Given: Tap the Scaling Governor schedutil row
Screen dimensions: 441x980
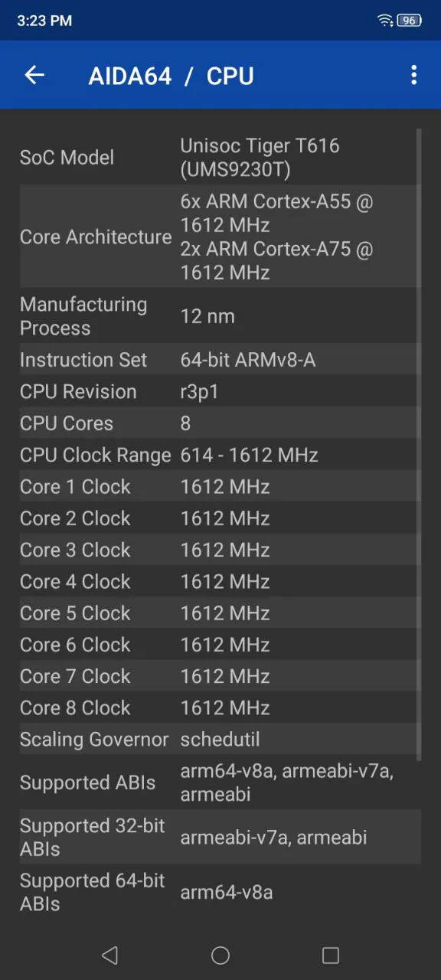Looking at the screenshot, I should [220, 739].
